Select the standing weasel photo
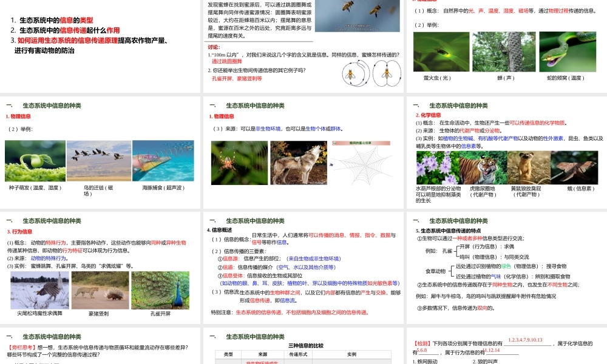Image resolution: width=607 pixels, height=364 pixels. [529, 167]
